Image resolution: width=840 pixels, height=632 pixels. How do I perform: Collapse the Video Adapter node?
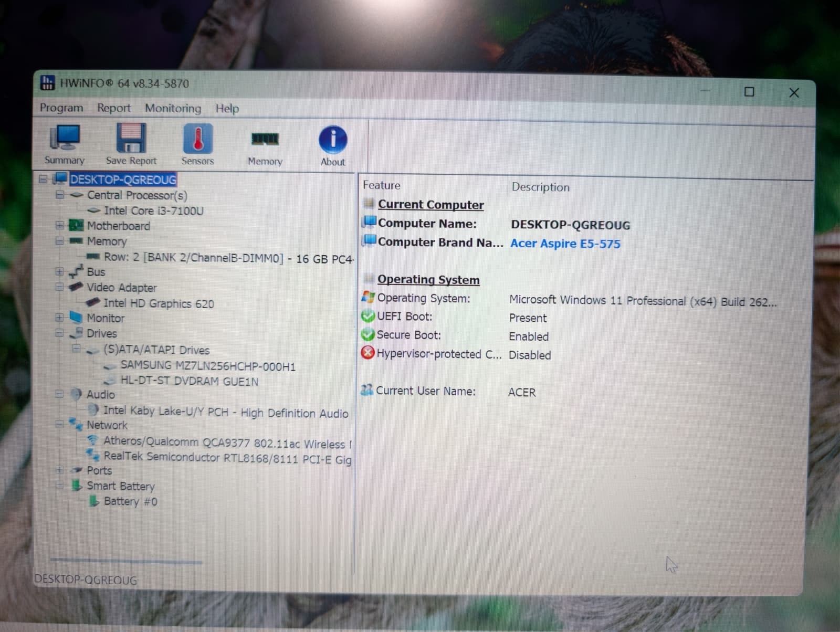(60, 287)
